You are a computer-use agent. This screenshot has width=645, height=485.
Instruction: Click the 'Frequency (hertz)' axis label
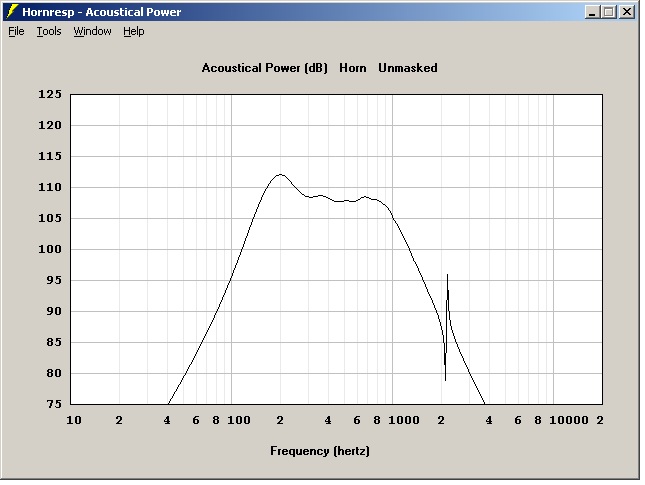tap(320, 451)
